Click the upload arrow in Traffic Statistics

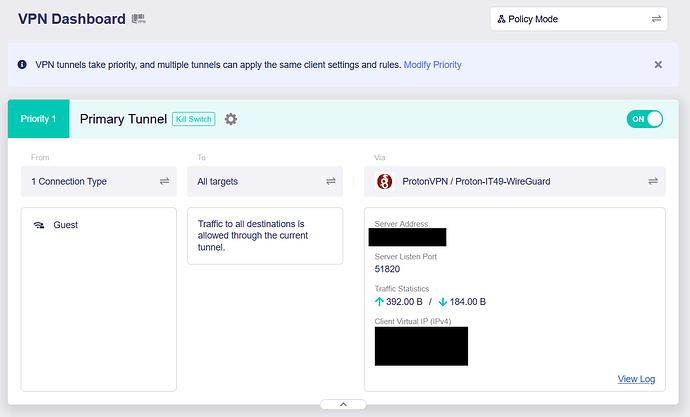[379, 302]
